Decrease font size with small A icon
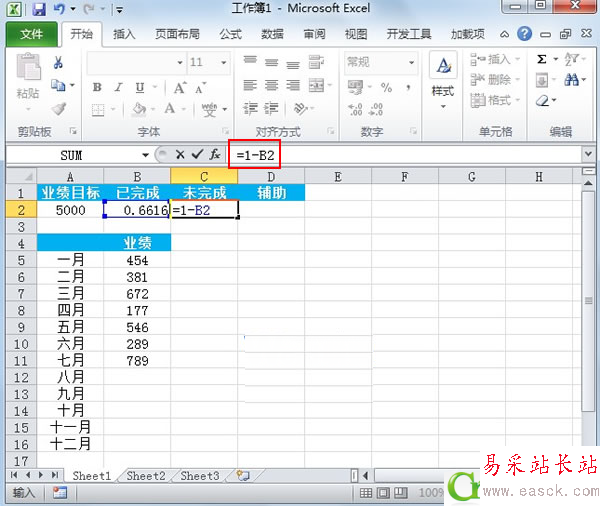Viewport: 600px width, 506px height. coord(201,88)
